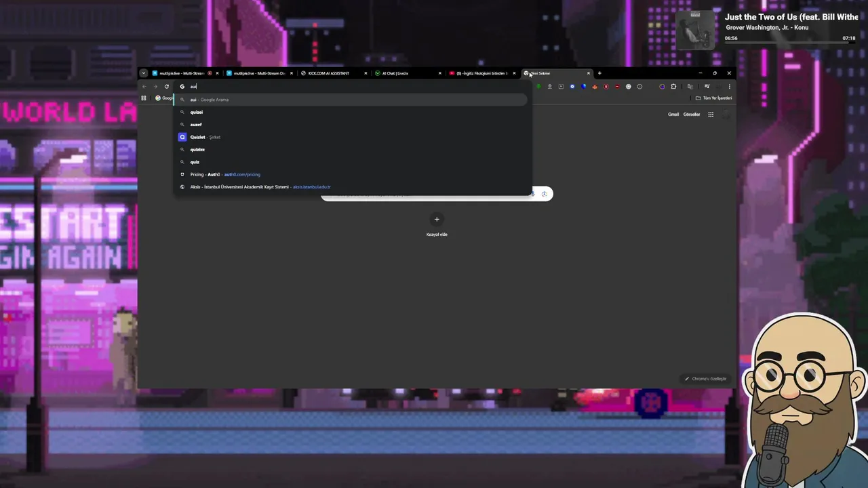Close the Yeni Sekme tab
Screen dimensions: 868x488
(589, 73)
